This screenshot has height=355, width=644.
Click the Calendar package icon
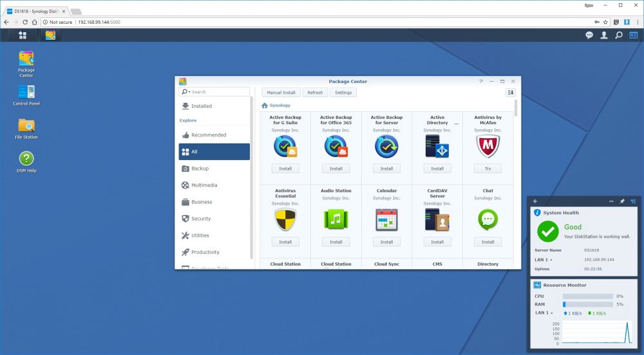(x=386, y=220)
